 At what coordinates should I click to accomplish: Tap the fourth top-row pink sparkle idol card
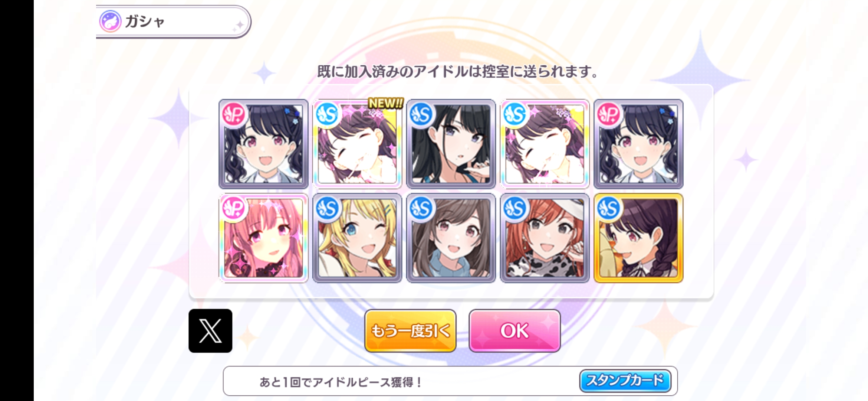pos(545,144)
